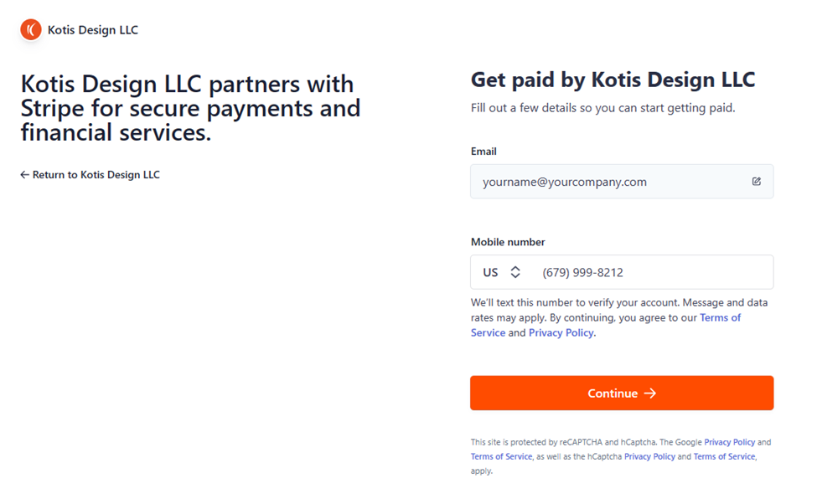Click the arrow icon on the Continue button
Screen dimensions: 817x504
point(650,393)
